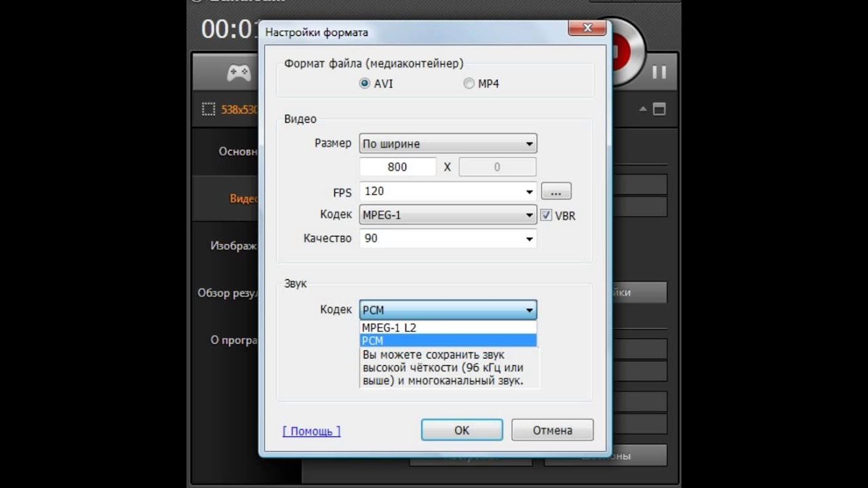Close the Настройки формата dialog
The height and width of the screenshot is (488, 868).
click(x=587, y=28)
